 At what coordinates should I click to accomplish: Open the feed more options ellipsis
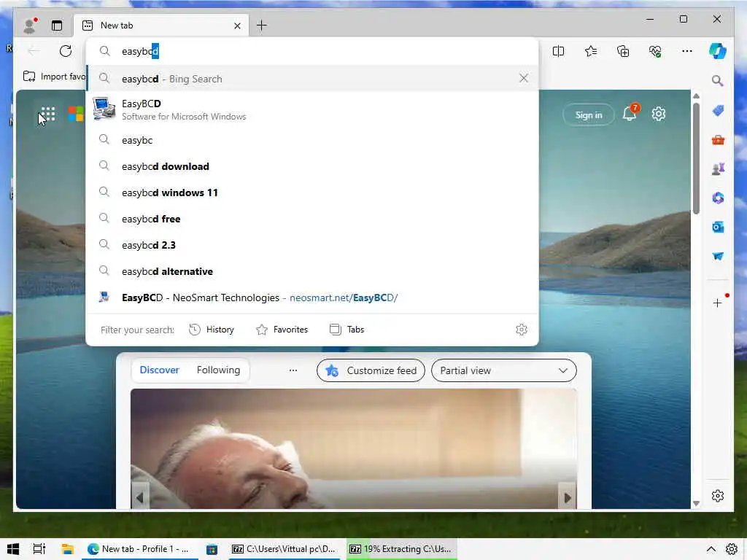[293, 370]
